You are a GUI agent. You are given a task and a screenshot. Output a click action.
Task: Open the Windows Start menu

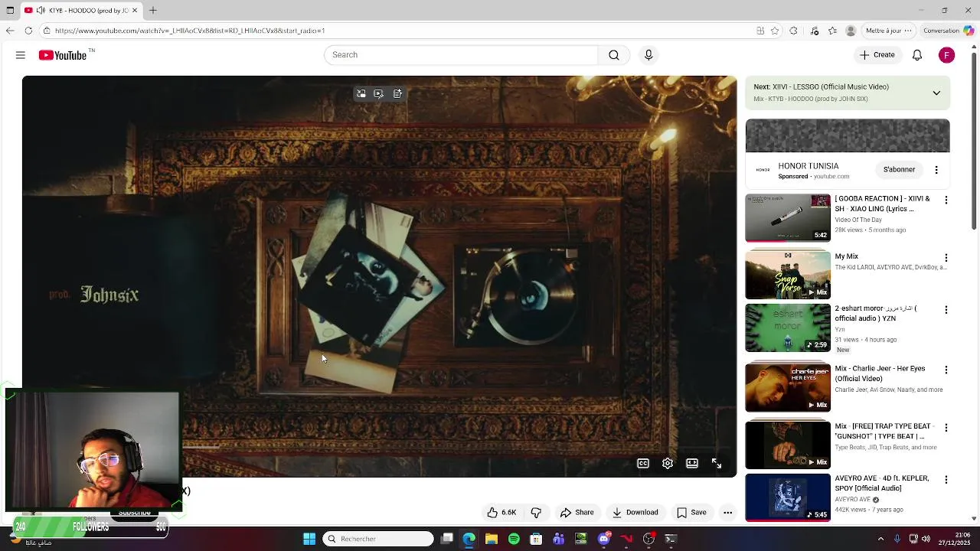tap(309, 539)
